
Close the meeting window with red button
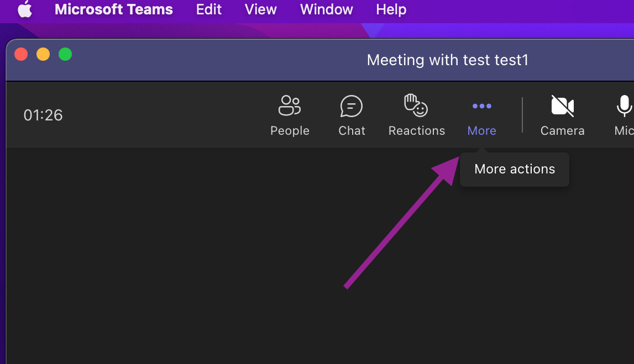click(x=21, y=54)
